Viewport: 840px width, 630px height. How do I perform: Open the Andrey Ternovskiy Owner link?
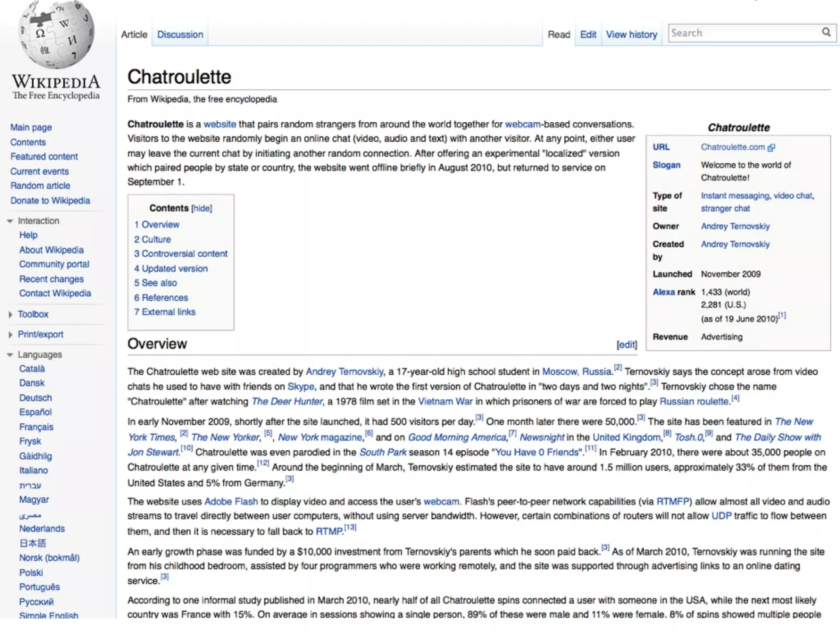[x=735, y=226]
